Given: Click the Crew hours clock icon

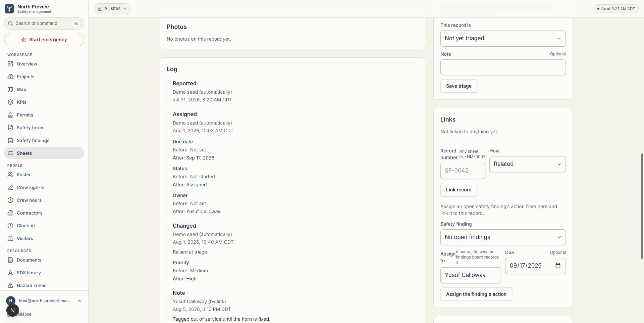Looking at the screenshot, I should click(10, 200).
